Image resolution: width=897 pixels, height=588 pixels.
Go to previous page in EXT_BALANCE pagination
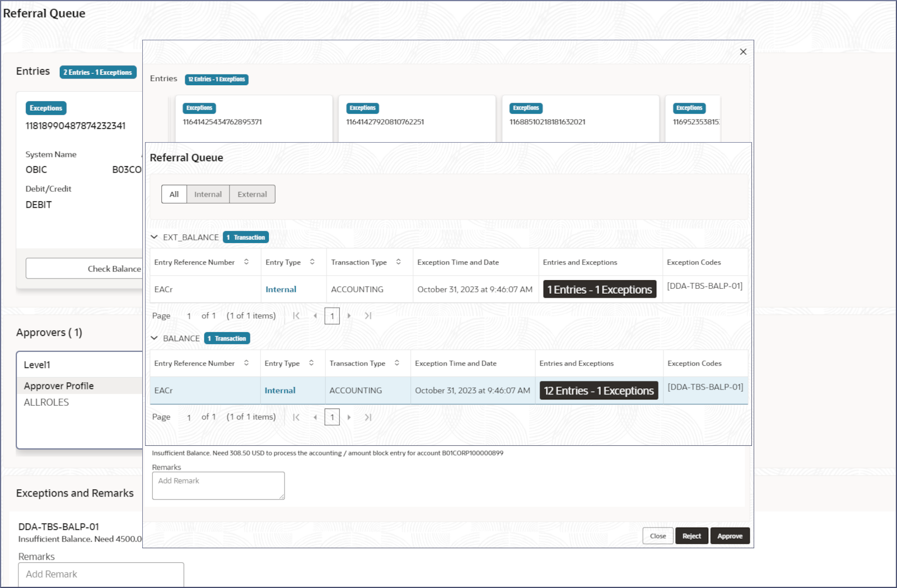point(315,316)
